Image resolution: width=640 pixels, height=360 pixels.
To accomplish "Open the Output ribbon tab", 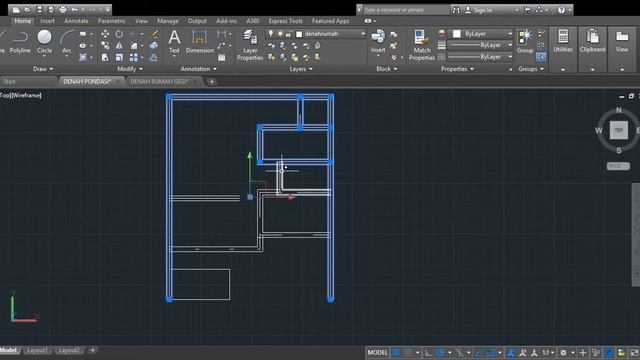I will 197,21.
